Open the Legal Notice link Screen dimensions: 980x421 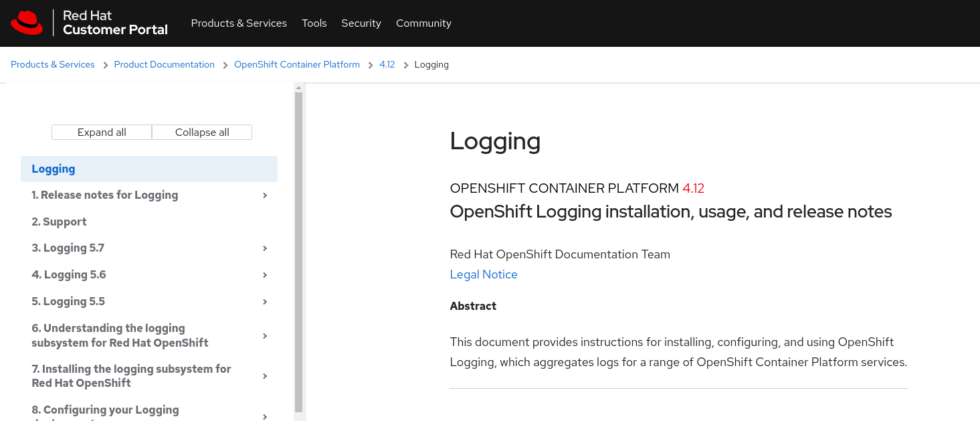(484, 274)
